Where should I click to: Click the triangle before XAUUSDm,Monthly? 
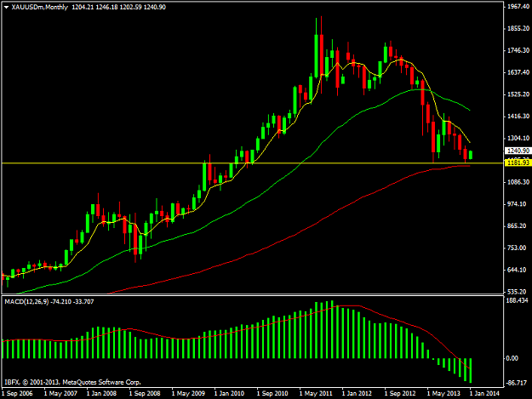pyautogui.click(x=6, y=7)
